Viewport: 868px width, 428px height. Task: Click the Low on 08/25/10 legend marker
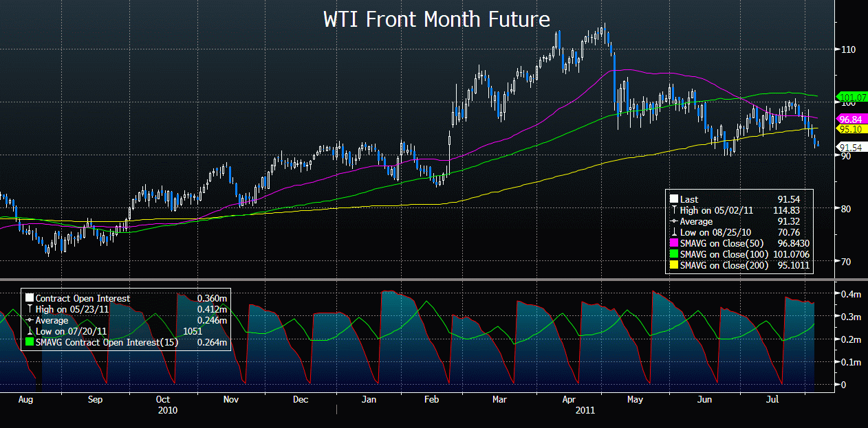674,232
